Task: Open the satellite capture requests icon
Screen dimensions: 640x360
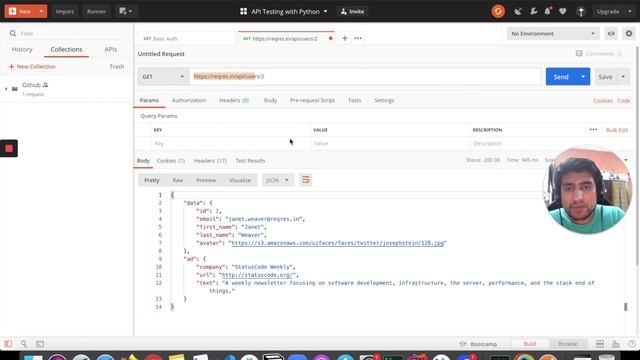Action: tap(518, 11)
